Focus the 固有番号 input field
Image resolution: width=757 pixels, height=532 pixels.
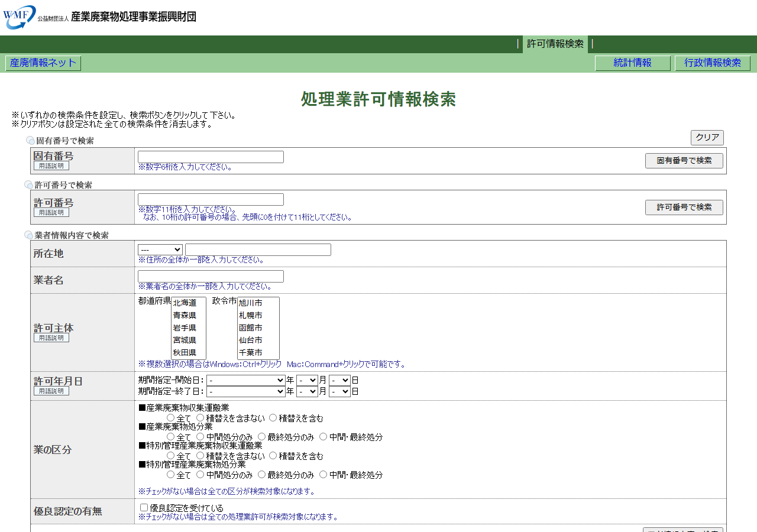[x=211, y=157]
